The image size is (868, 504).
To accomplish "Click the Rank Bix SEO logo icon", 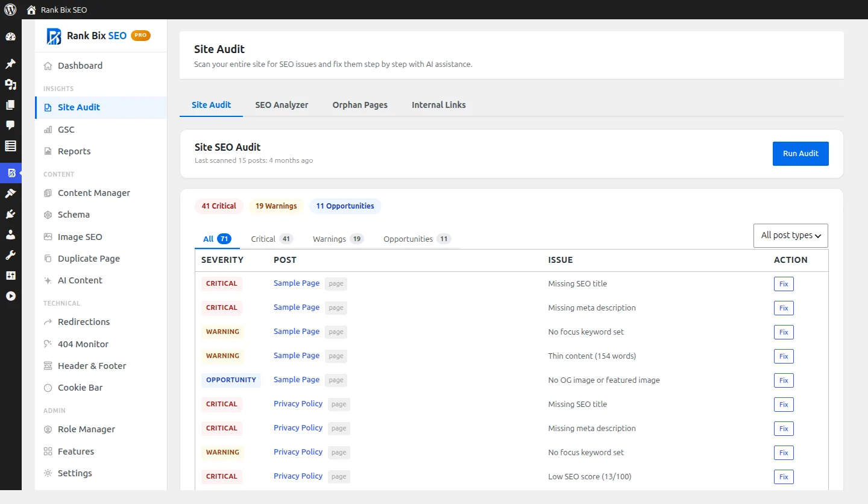I will (54, 36).
